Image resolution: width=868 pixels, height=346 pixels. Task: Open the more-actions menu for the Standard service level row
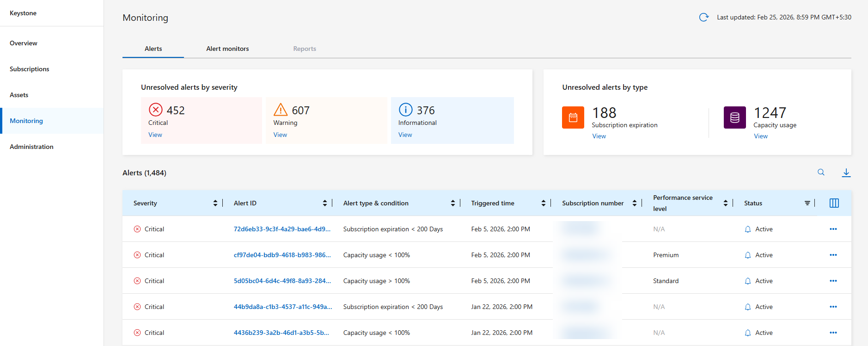pos(833,281)
